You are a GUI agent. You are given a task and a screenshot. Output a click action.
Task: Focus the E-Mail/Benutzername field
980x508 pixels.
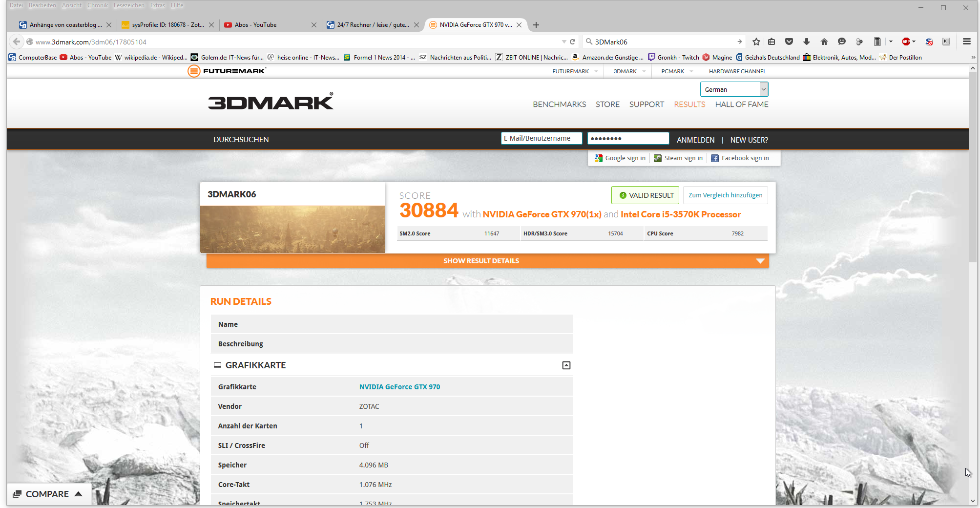tap(542, 139)
